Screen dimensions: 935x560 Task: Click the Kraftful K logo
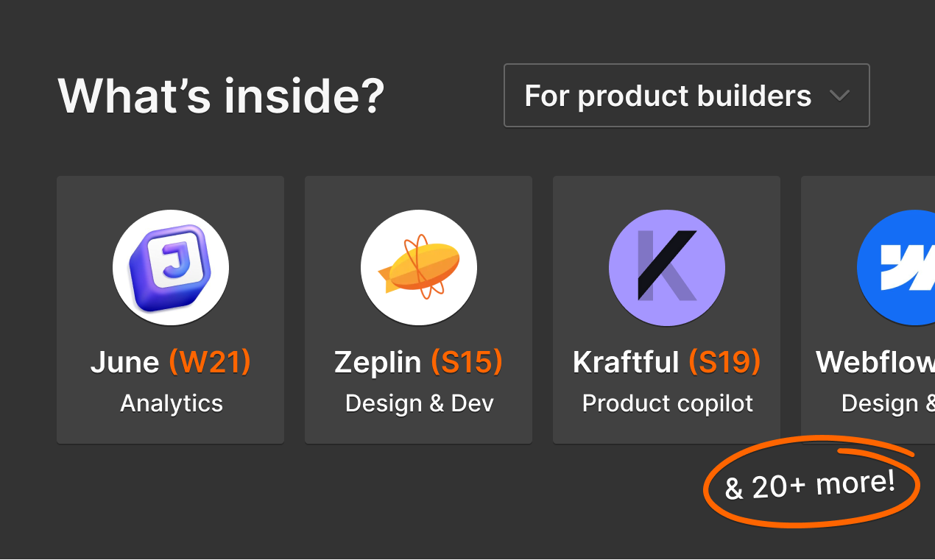point(667,268)
